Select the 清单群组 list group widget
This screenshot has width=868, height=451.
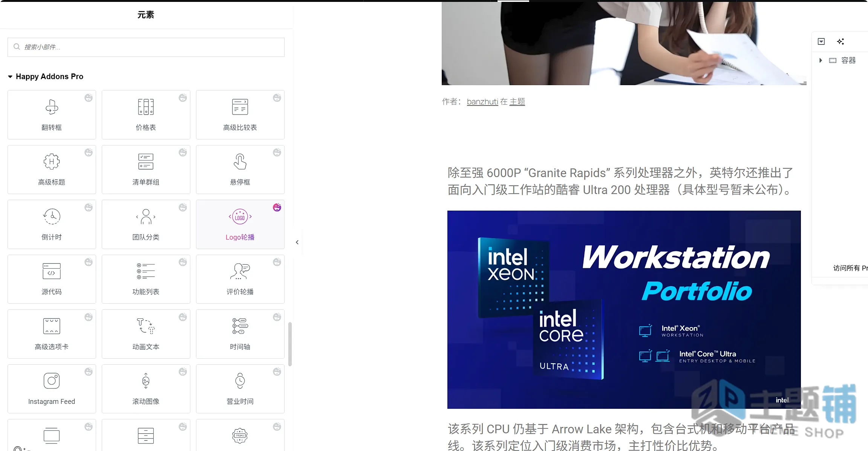pos(146,170)
